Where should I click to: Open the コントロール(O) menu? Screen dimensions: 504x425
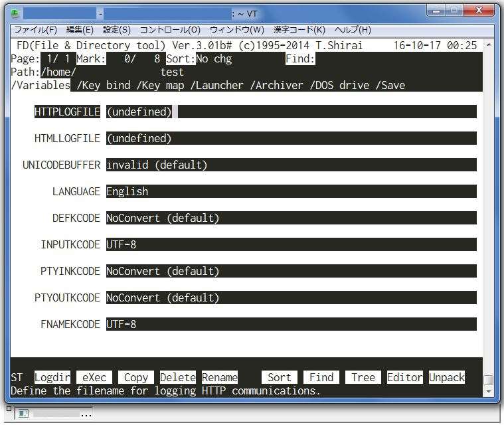170,30
